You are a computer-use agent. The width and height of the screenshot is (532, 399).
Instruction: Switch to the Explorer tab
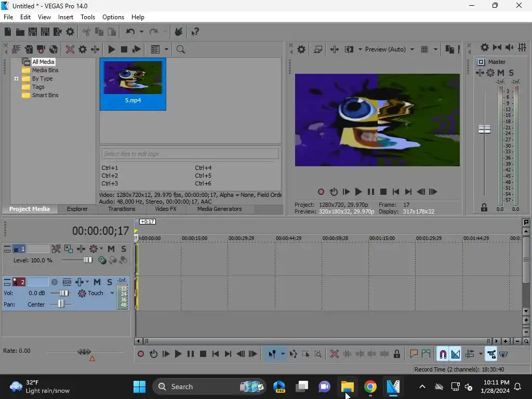coord(77,209)
